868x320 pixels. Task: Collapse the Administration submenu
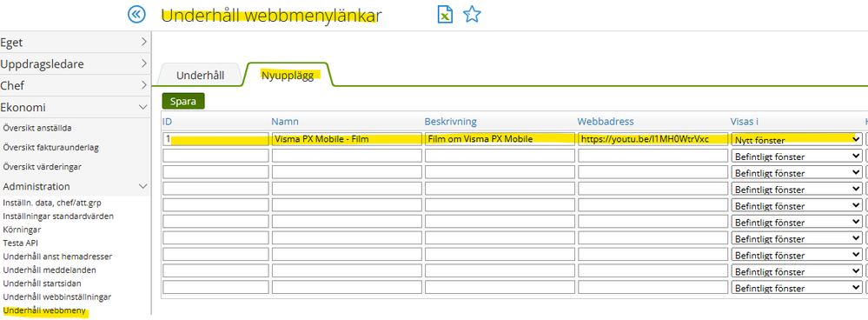coord(75,187)
